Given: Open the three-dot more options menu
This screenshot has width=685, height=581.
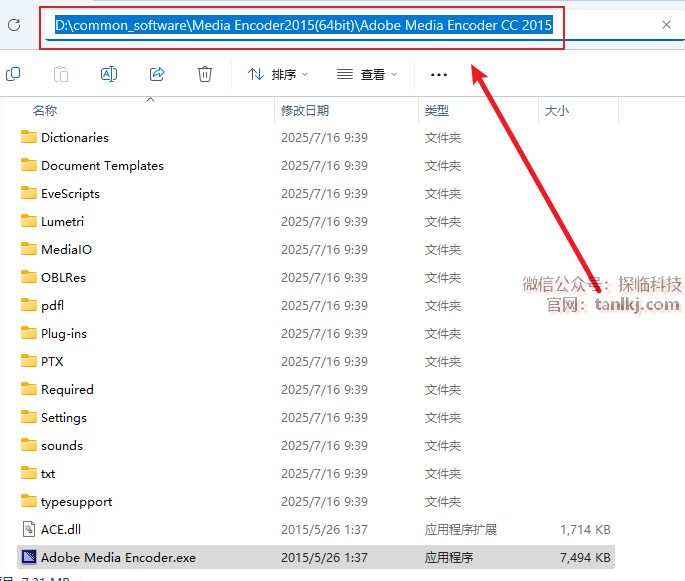Looking at the screenshot, I should (x=438, y=74).
